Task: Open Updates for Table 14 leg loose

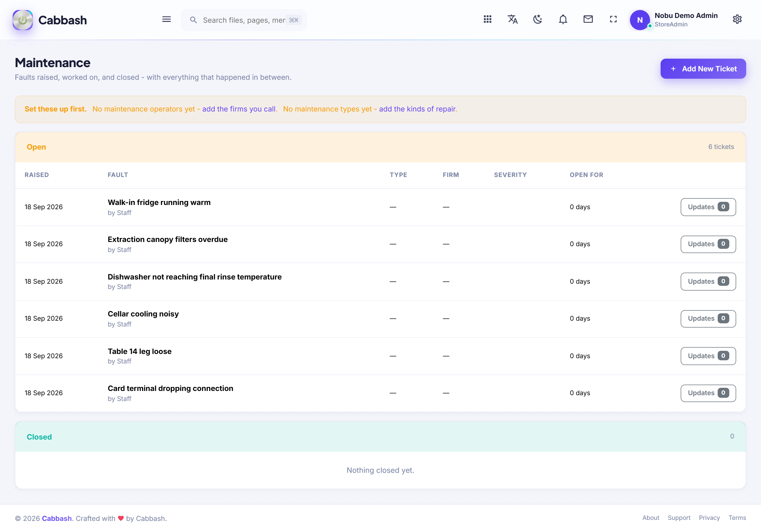Action: pos(708,356)
